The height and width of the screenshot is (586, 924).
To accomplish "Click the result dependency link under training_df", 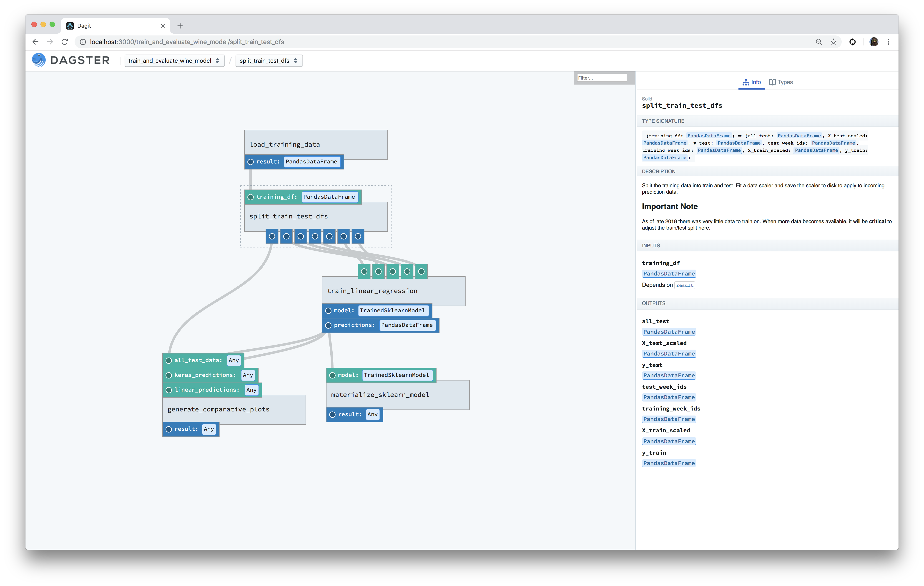I will [685, 285].
